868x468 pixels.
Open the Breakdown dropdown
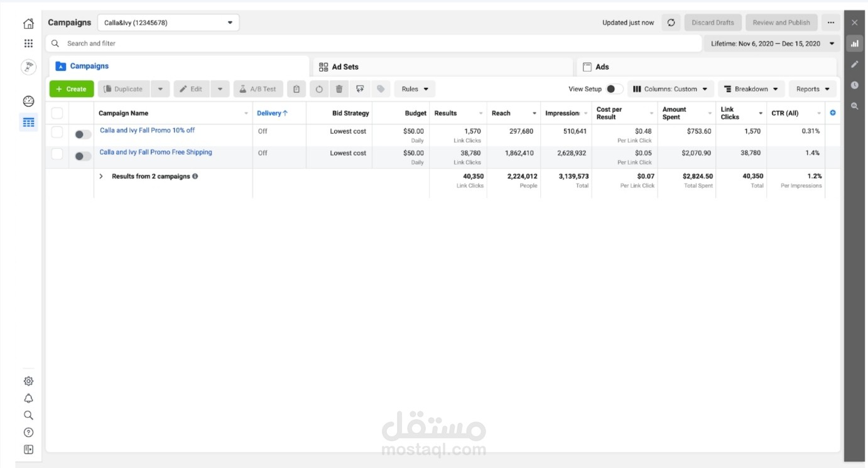(751, 89)
